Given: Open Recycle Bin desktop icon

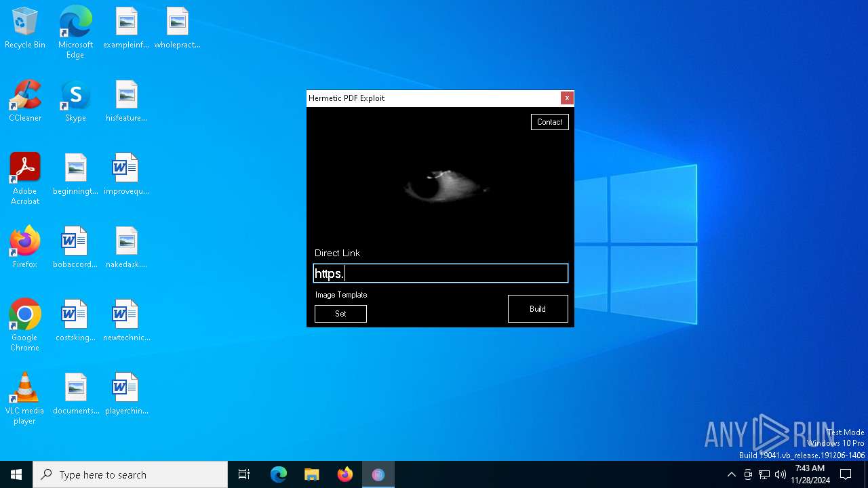Looking at the screenshot, I should click(x=25, y=28).
